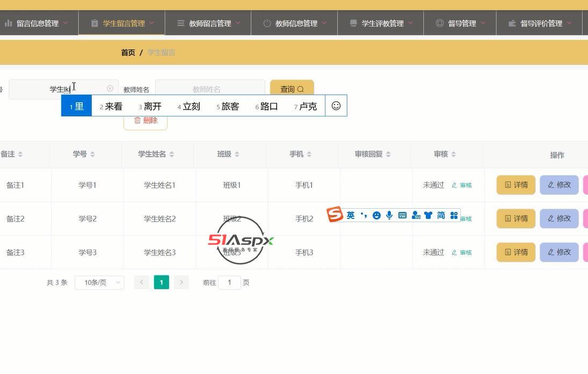The image size is (588, 374).
Task: Click monitor icon of 学生评教管理
Action: coord(353,23)
